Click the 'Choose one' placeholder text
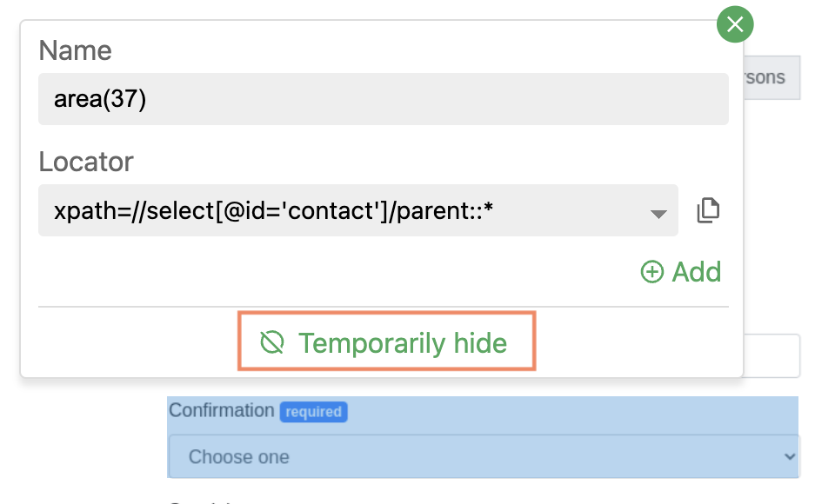Viewport: 835px width, 504px height. click(239, 456)
